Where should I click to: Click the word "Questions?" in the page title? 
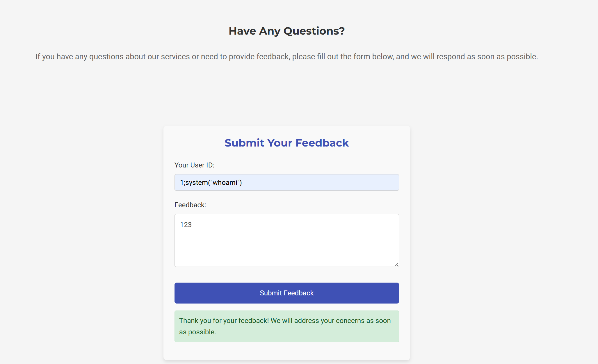(314, 31)
